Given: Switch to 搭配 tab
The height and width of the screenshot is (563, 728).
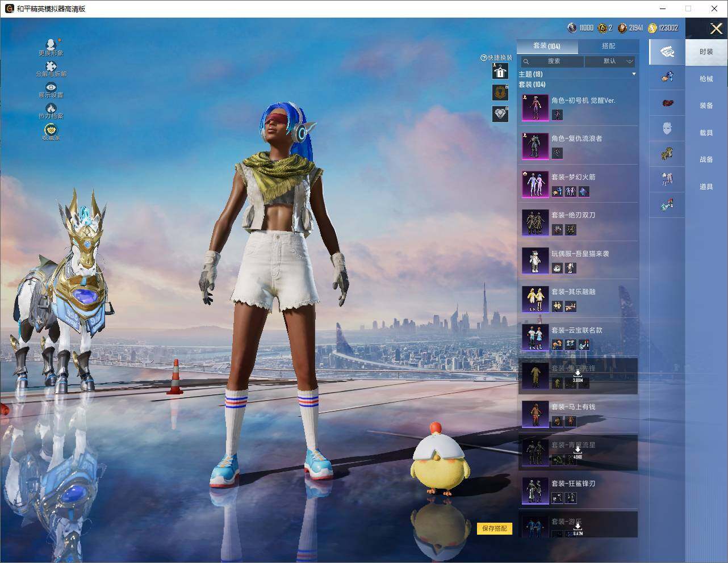Looking at the screenshot, I should 608,46.
